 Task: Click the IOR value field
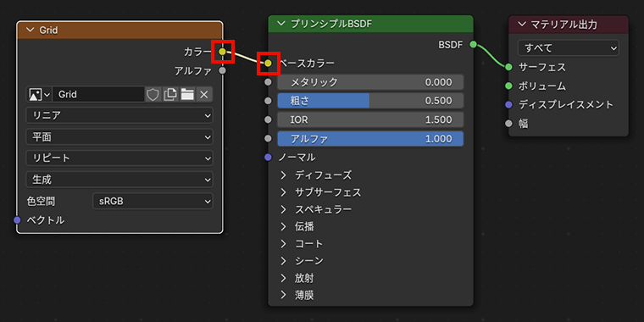370,120
